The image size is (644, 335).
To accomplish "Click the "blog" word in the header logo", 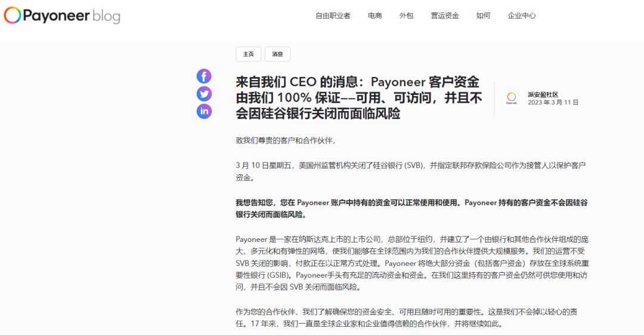I will tap(106, 16).
